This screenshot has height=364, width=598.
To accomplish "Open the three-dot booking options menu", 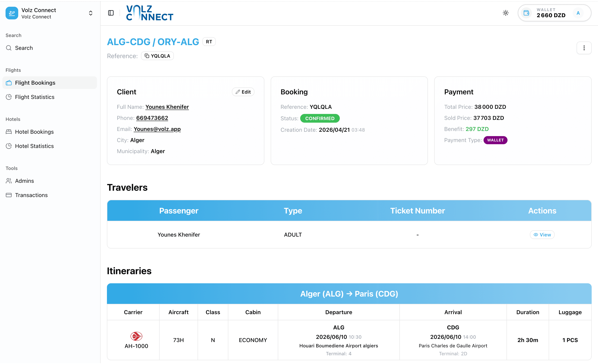I will (584, 48).
